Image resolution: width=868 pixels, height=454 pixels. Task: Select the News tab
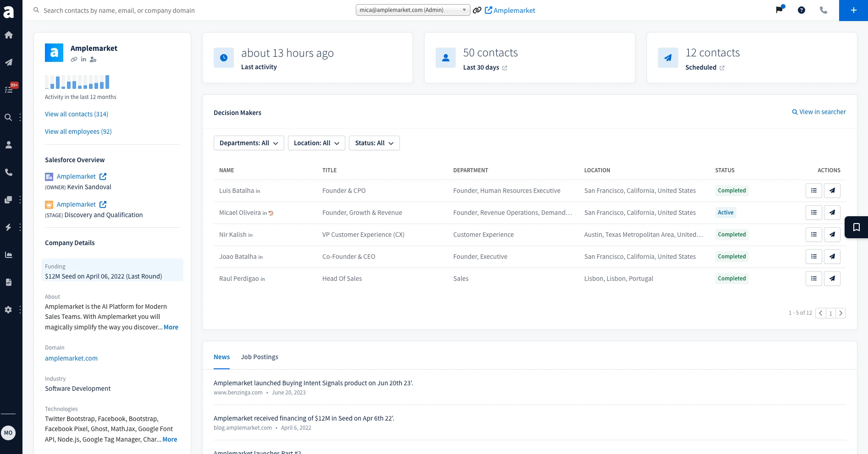[x=221, y=357]
